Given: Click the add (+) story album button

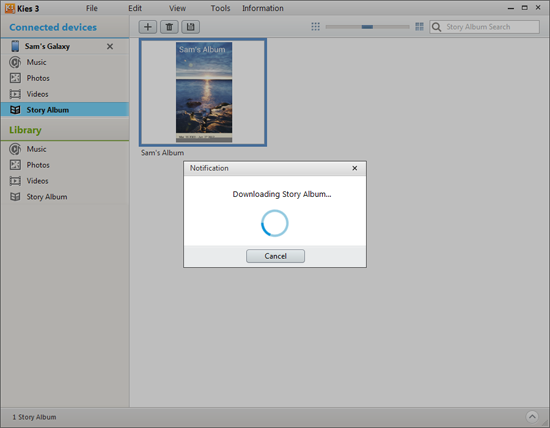Looking at the screenshot, I should click(148, 27).
